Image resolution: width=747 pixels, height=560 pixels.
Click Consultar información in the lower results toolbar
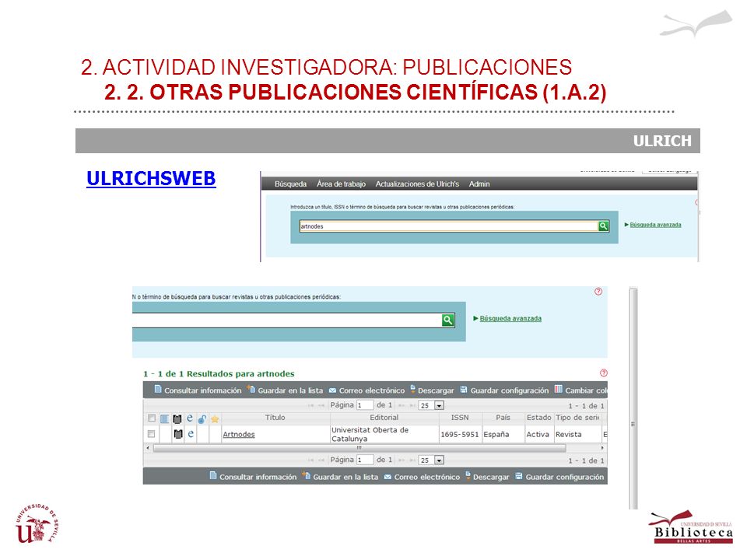pyautogui.click(x=253, y=476)
